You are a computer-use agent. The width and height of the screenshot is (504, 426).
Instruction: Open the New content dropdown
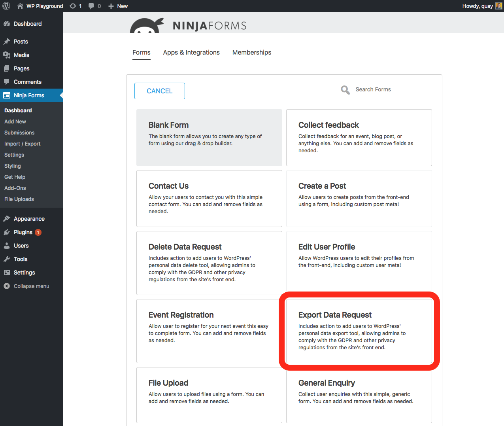point(118,6)
